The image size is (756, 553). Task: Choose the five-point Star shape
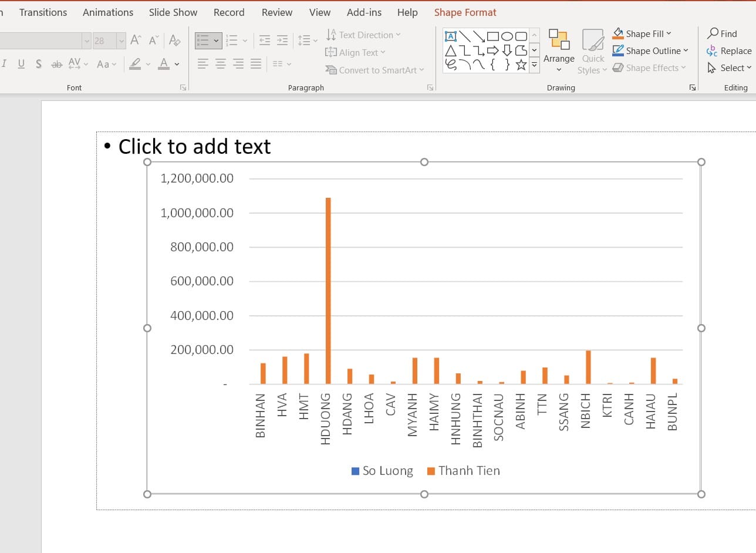pos(521,65)
